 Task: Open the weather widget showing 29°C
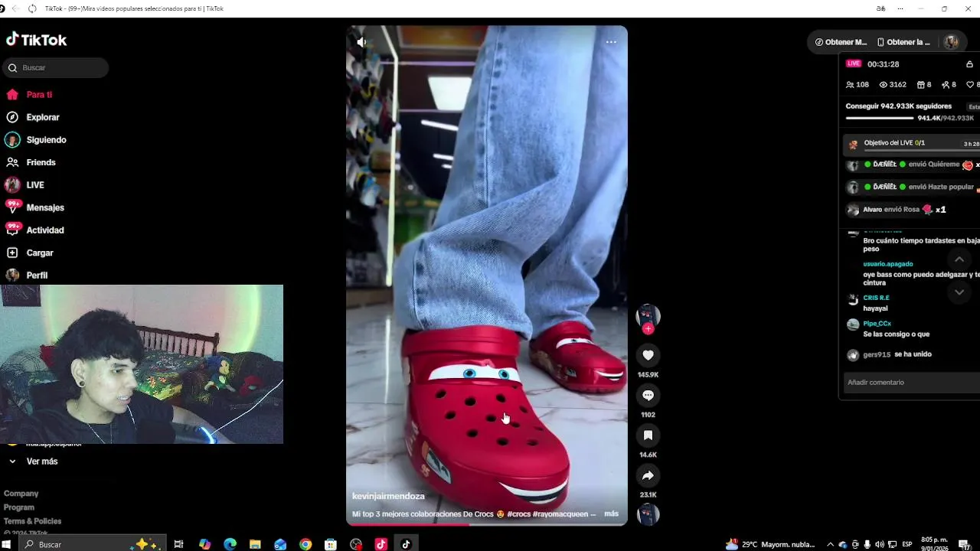pos(769,544)
